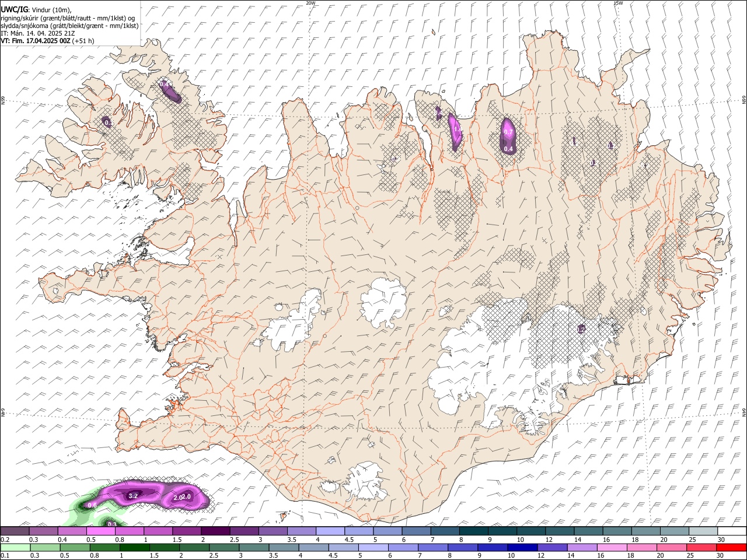
Task: Pick the periwinkle 7 swatch, bottom legend row
Action: pos(433,547)
